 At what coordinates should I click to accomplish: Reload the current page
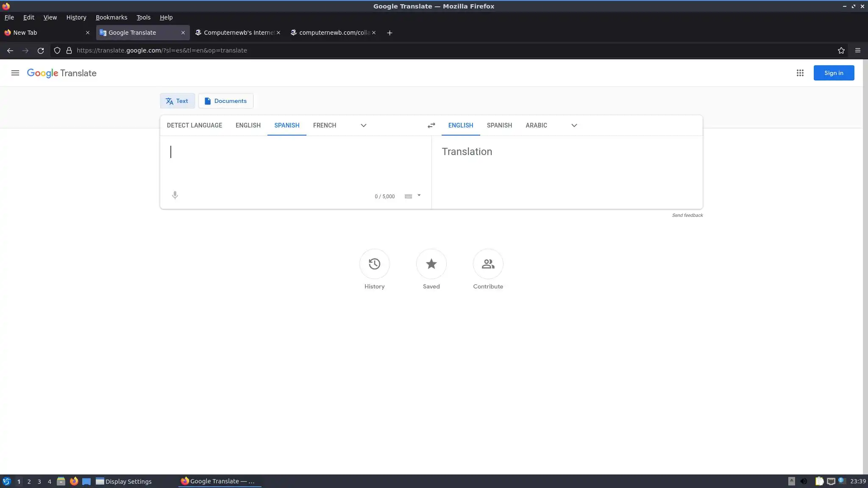pyautogui.click(x=41, y=50)
